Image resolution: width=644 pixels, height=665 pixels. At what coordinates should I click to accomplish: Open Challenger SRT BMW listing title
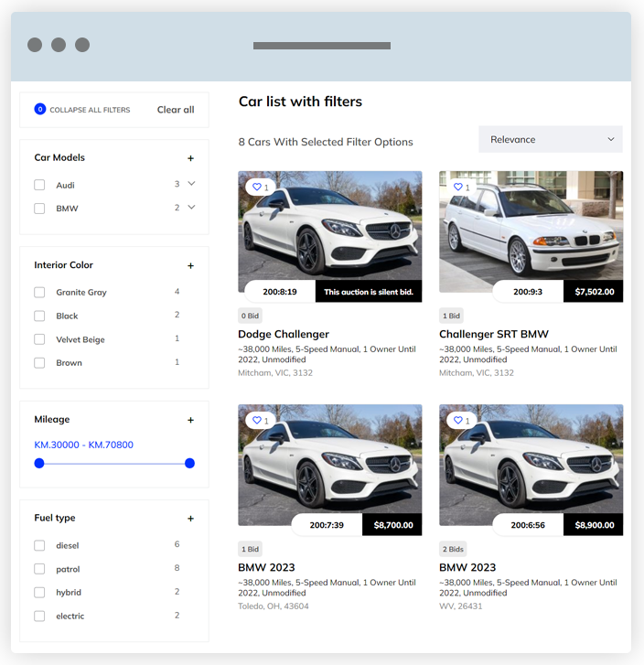pos(494,334)
